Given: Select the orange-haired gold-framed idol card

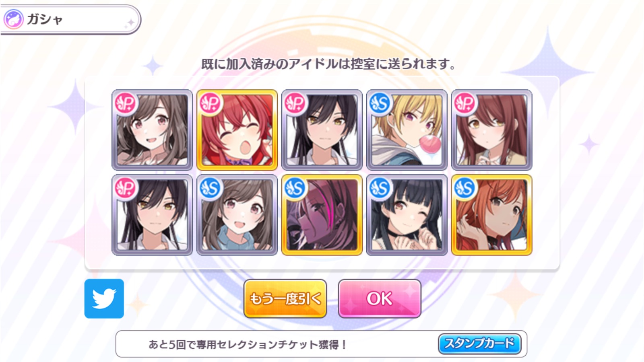Looking at the screenshot, I should pos(492,215).
